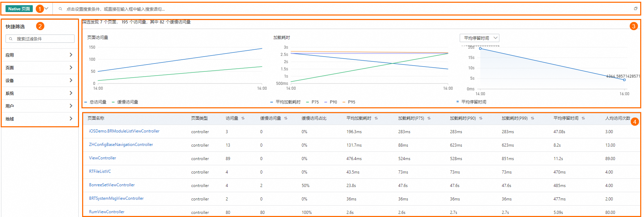The image size is (644, 217).
Task: Sort table by 访问量 column icon
Action: tap(243, 118)
